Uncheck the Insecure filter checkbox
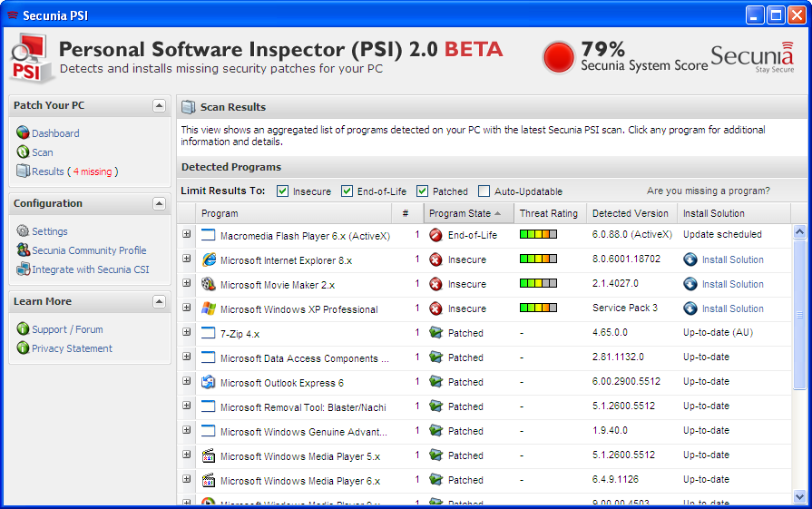 click(x=283, y=191)
